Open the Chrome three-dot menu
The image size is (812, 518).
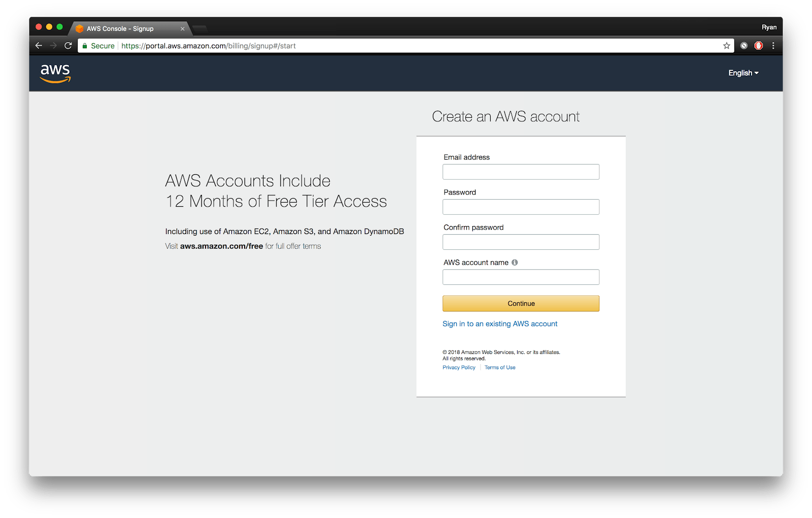click(773, 46)
